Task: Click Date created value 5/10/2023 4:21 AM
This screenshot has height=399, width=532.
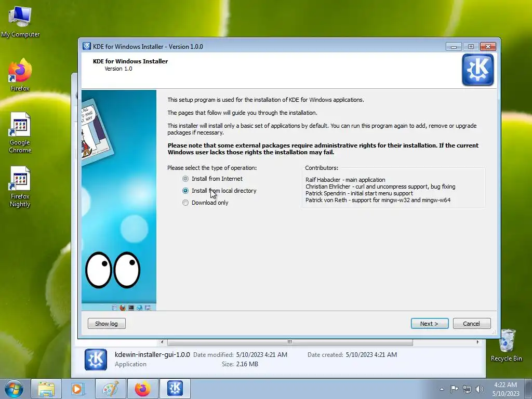Action: pos(371,354)
